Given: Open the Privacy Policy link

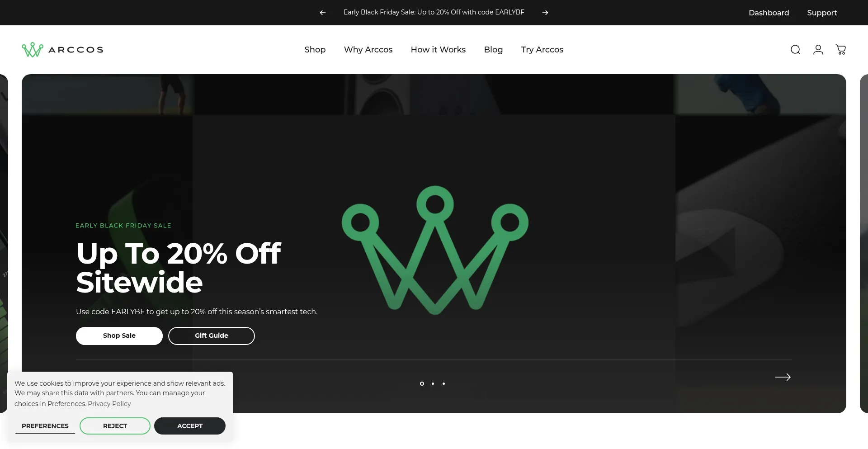Looking at the screenshot, I should coord(109,404).
